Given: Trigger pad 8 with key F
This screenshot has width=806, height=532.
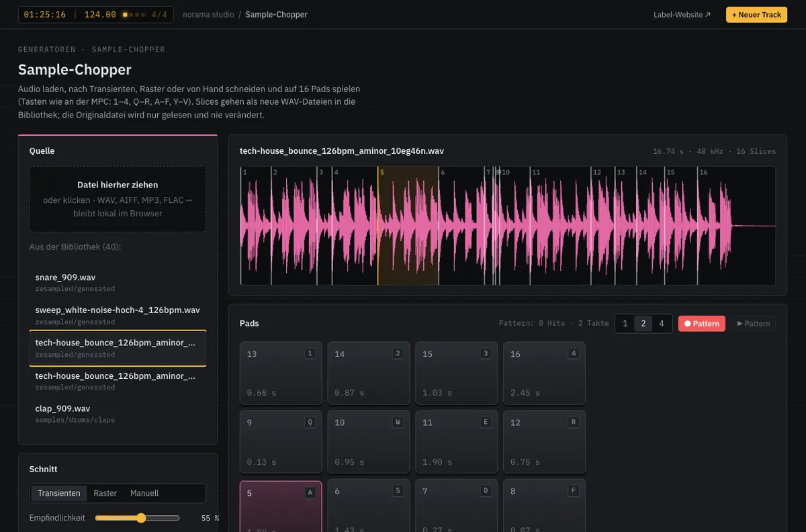Looking at the screenshot, I should tap(544, 506).
